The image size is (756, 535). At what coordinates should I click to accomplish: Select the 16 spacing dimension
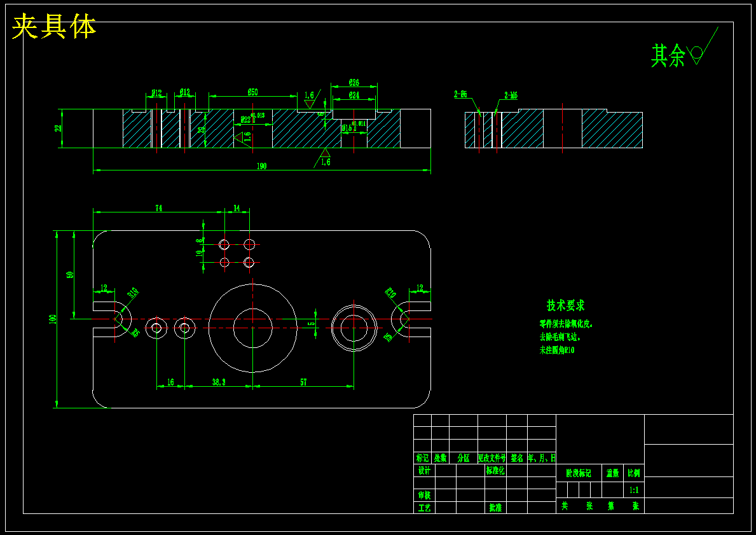coord(170,382)
